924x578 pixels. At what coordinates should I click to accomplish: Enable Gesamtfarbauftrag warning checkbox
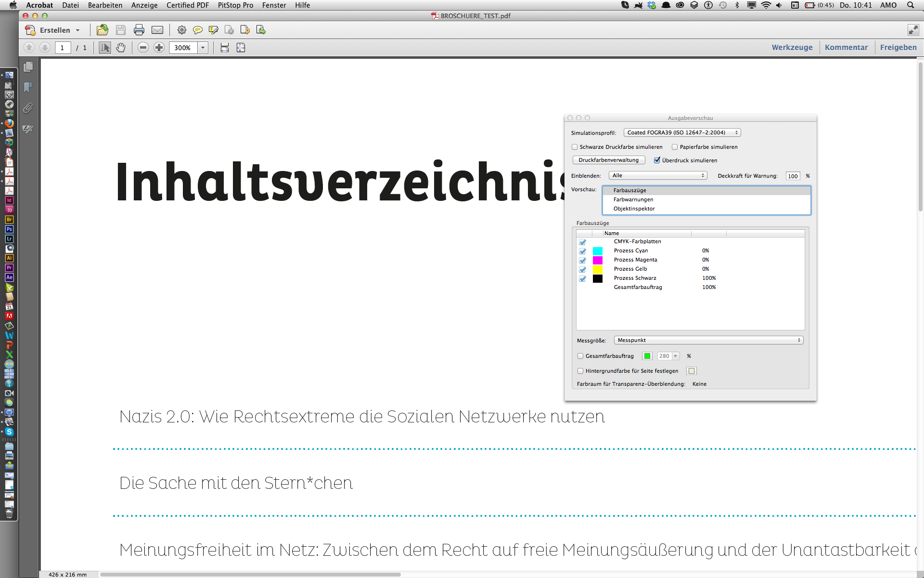(x=580, y=356)
